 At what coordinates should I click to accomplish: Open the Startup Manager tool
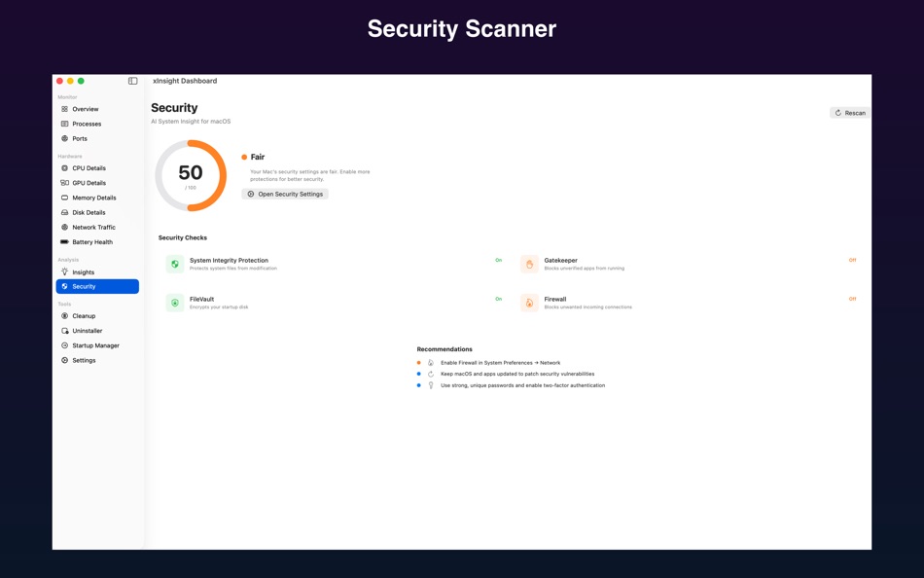pos(93,344)
